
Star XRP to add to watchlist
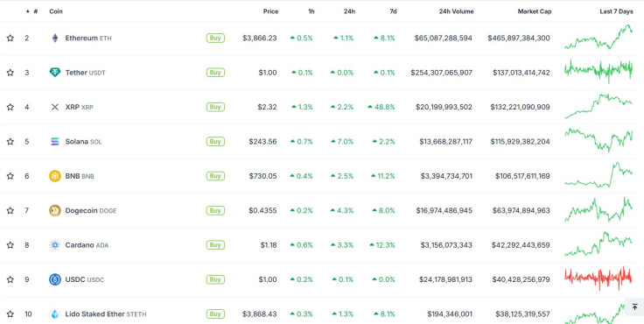[10, 108]
